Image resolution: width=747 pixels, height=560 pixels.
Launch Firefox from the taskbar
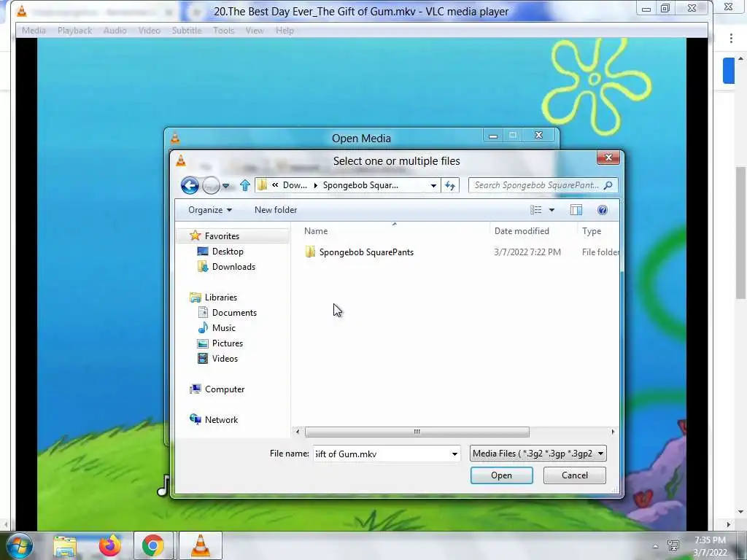pyautogui.click(x=109, y=546)
